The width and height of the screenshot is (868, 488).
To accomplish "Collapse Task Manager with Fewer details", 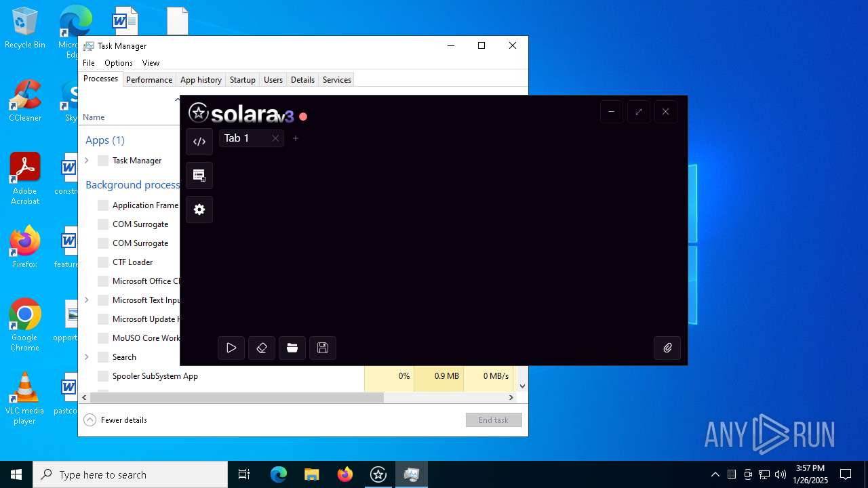I will (x=115, y=420).
